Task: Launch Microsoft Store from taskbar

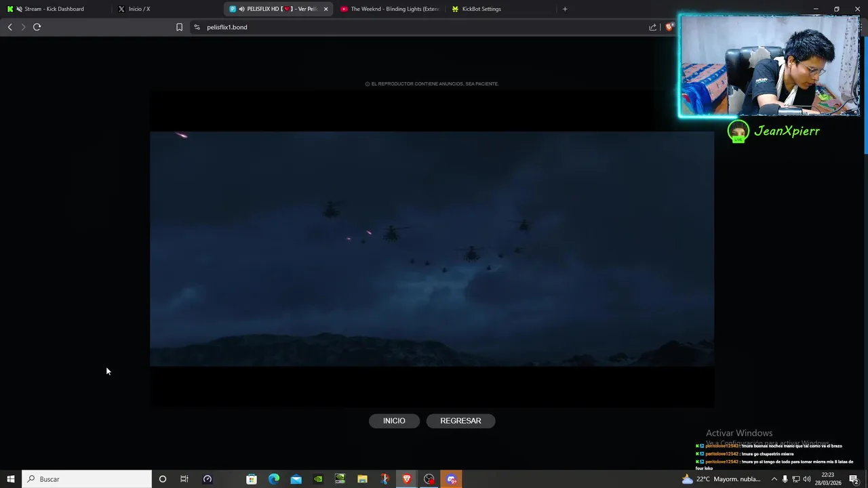Action: pyautogui.click(x=252, y=479)
